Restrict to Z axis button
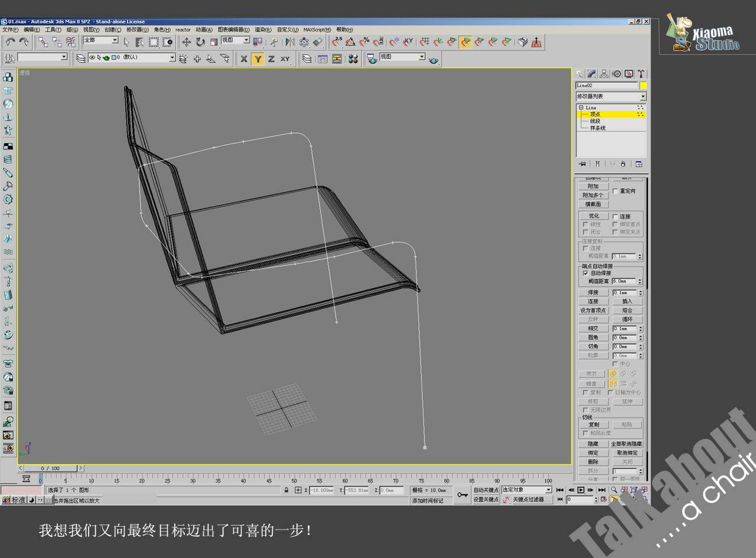This screenshot has height=558, width=756. (271, 58)
